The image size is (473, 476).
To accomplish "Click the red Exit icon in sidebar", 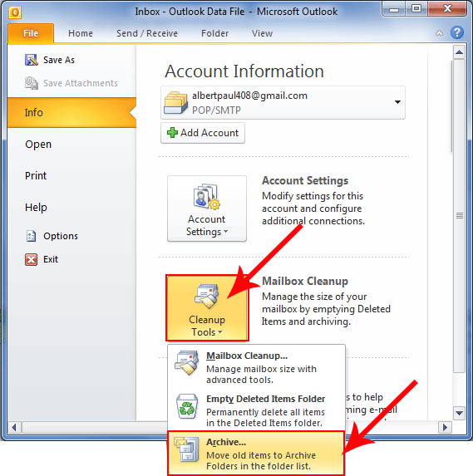I will point(32,259).
